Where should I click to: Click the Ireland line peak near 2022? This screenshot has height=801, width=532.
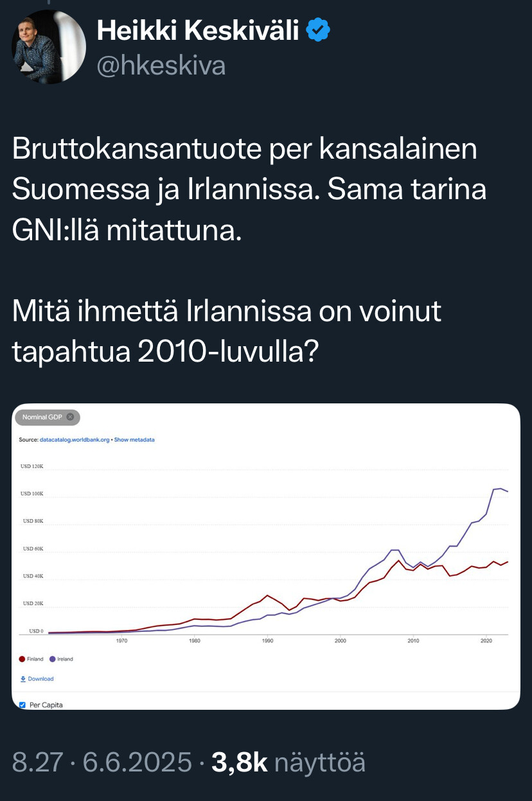tap(500, 489)
